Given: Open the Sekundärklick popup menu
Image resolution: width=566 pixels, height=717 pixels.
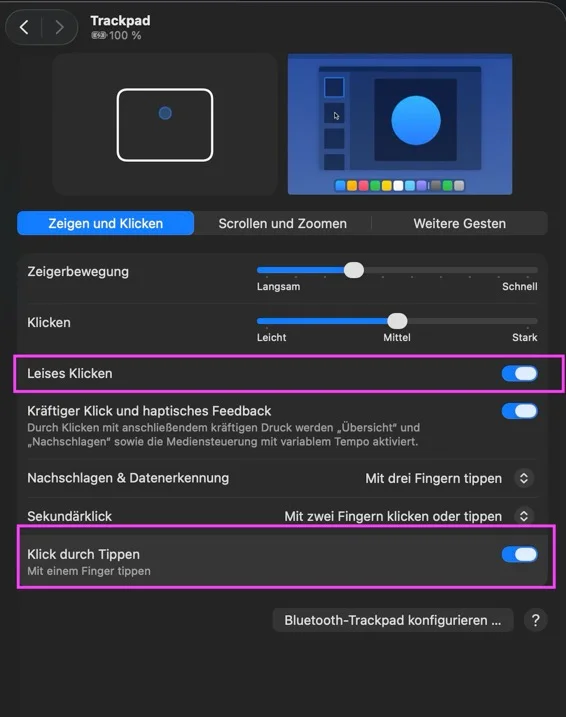Looking at the screenshot, I should click(x=409, y=516).
